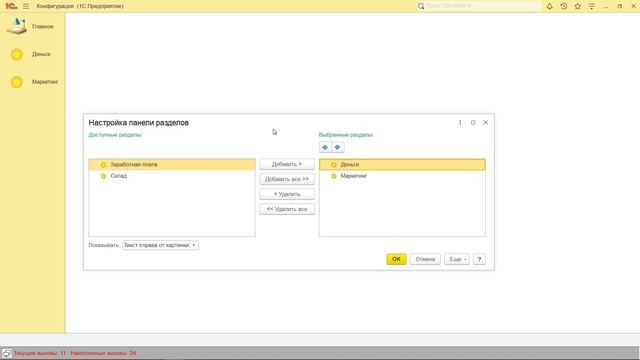Open notifications bell
This screenshot has height=360, width=640.
coord(549,6)
